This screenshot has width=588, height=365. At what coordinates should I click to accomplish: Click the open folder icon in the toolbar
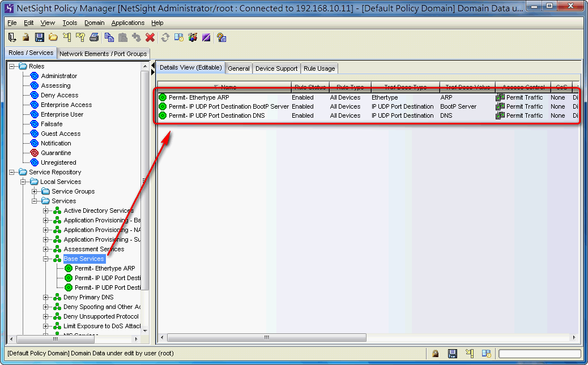tap(53, 37)
